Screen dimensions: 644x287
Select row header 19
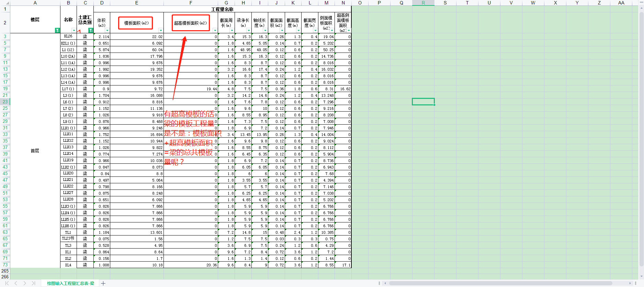[5, 89]
